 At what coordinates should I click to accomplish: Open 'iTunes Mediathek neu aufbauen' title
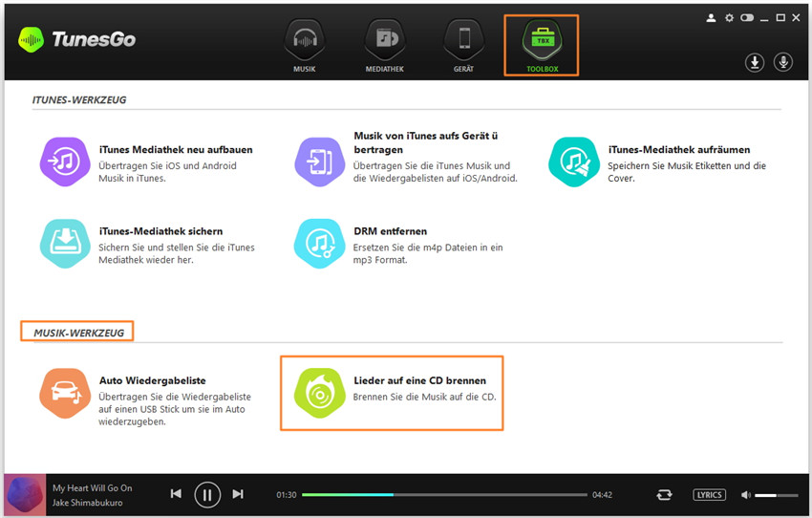pyautogui.click(x=176, y=150)
